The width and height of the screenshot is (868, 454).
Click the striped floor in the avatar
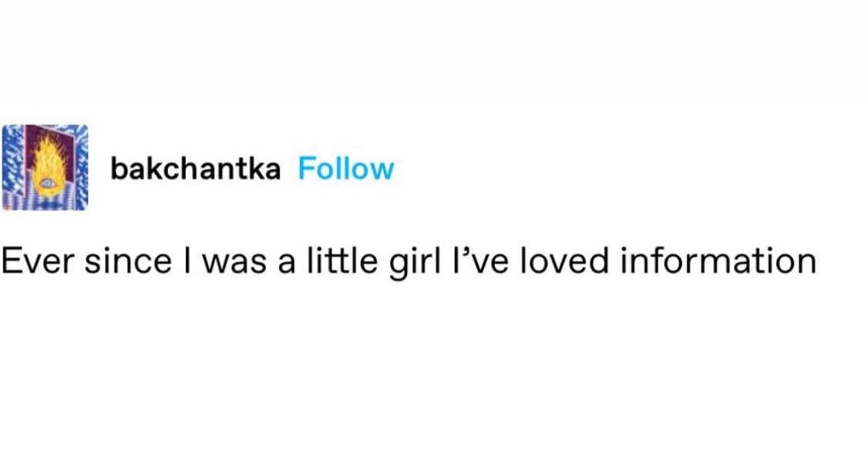tap(45, 203)
